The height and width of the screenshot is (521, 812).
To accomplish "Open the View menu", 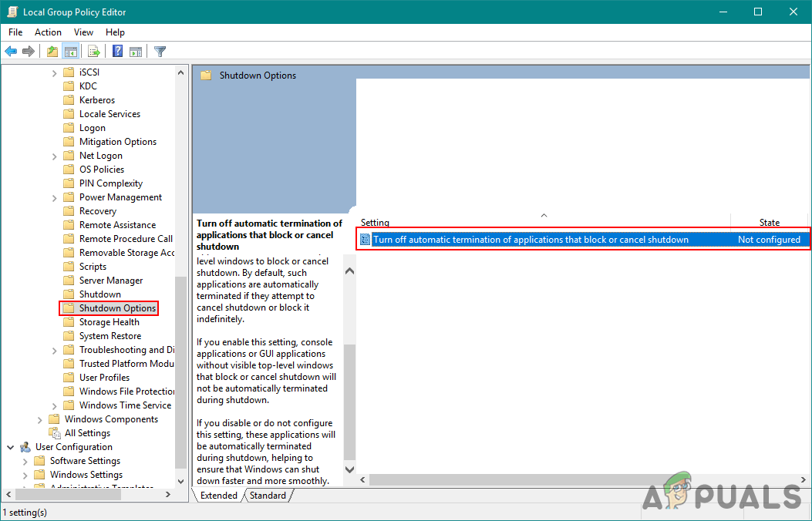I will 83,32.
